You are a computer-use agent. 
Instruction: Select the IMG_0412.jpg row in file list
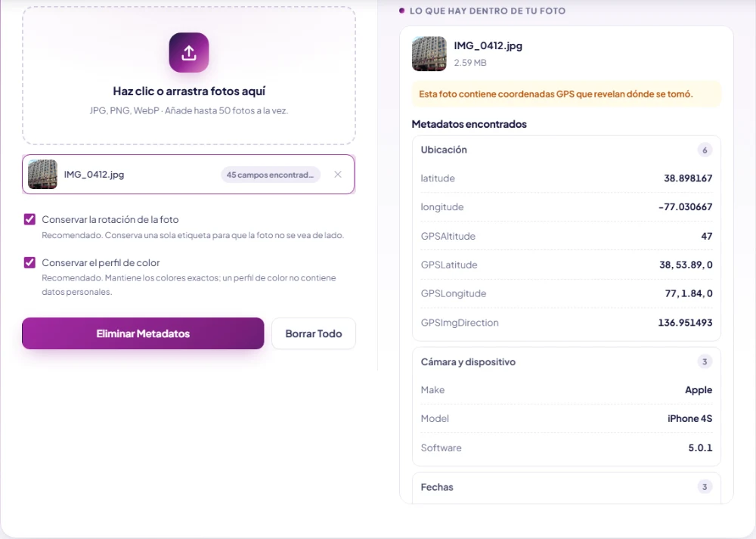(188, 174)
